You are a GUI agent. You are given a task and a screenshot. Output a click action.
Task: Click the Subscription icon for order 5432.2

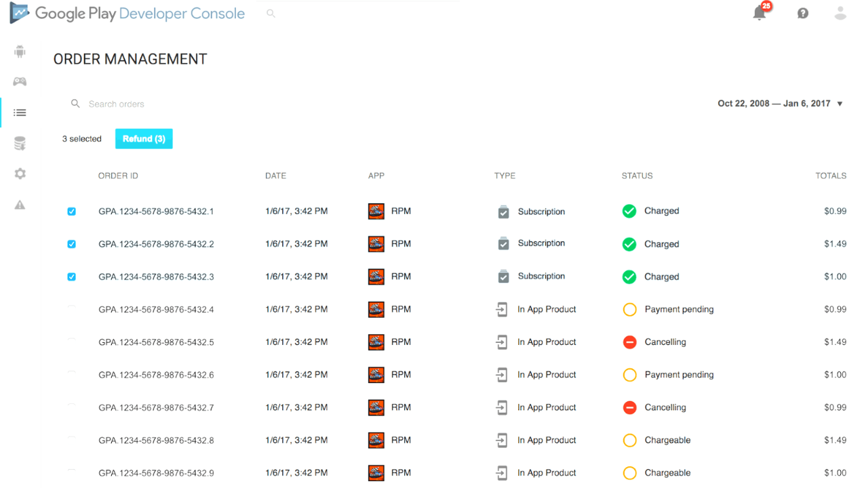coord(503,243)
